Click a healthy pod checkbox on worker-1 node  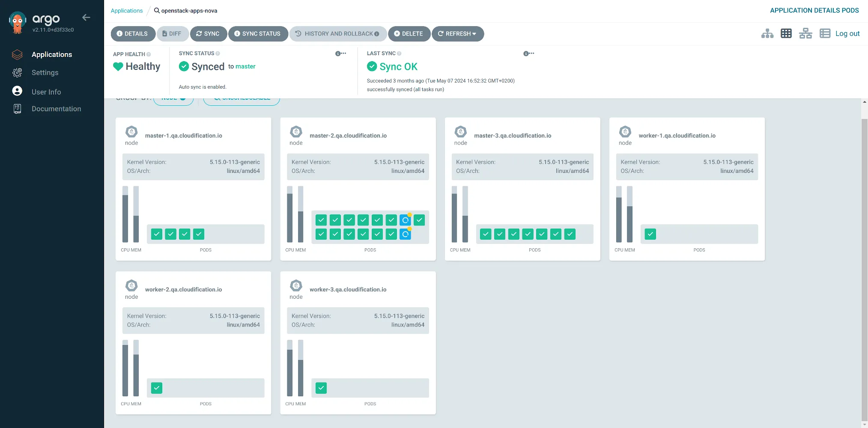click(x=650, y=234)
